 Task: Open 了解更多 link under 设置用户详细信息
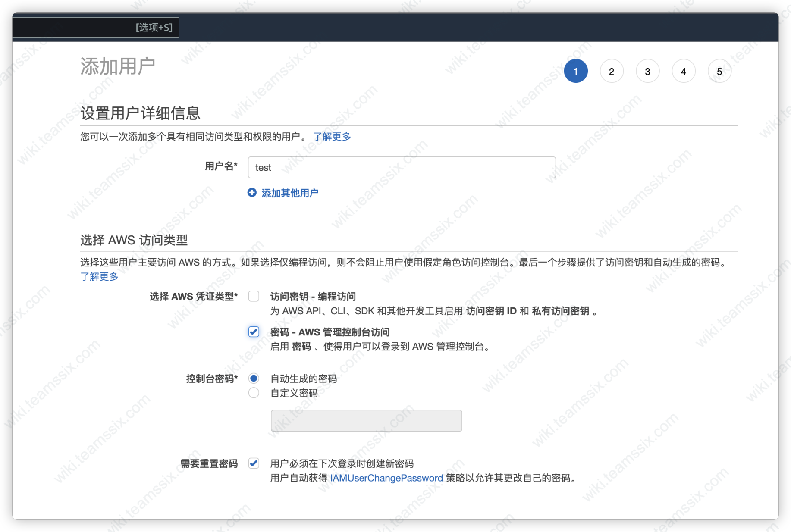332,137
